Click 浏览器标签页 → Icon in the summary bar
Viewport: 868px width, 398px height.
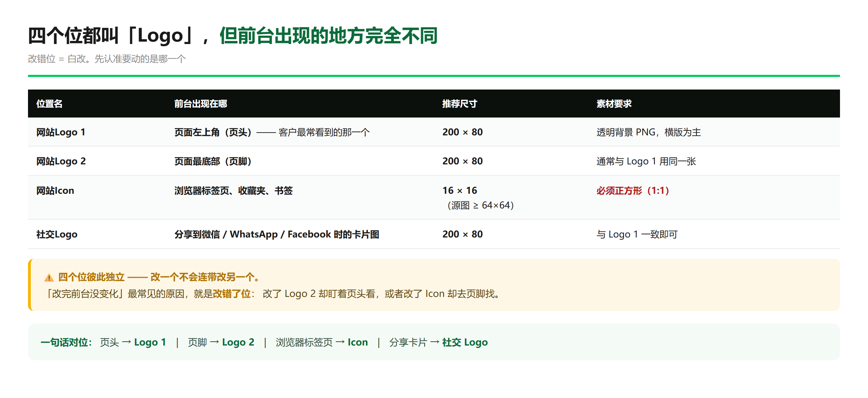322,342
